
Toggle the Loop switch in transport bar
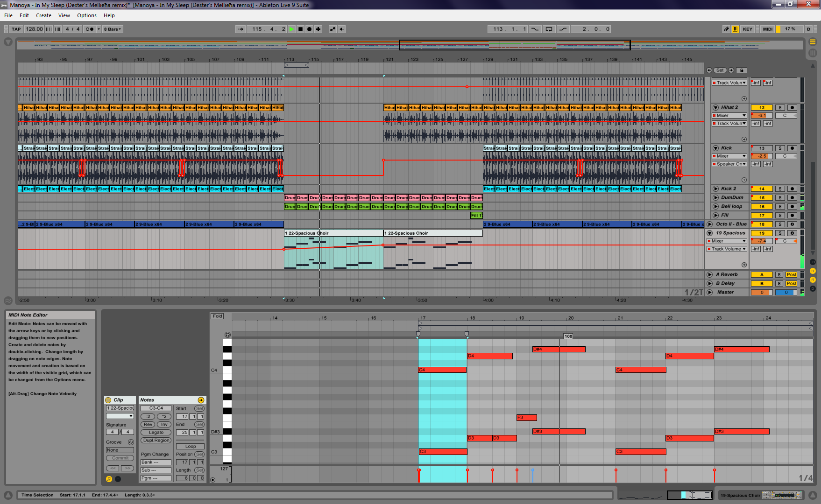(x=549, y=29)
